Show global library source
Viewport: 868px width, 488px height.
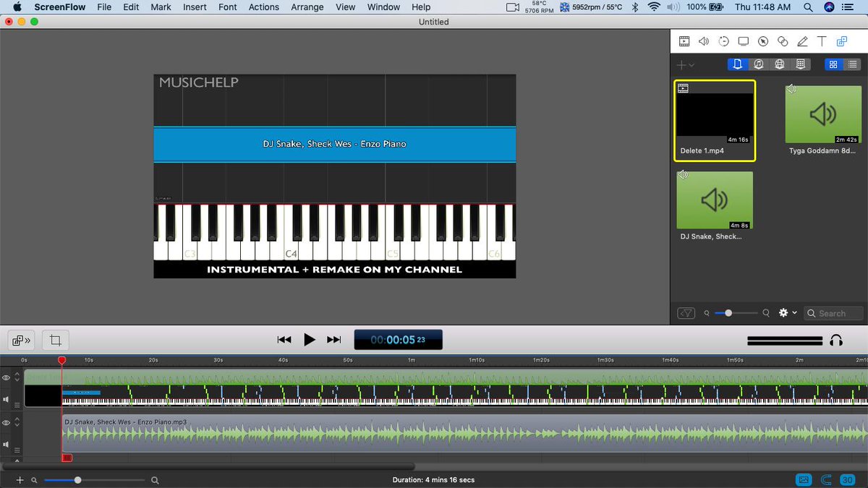tap(780, 64)
